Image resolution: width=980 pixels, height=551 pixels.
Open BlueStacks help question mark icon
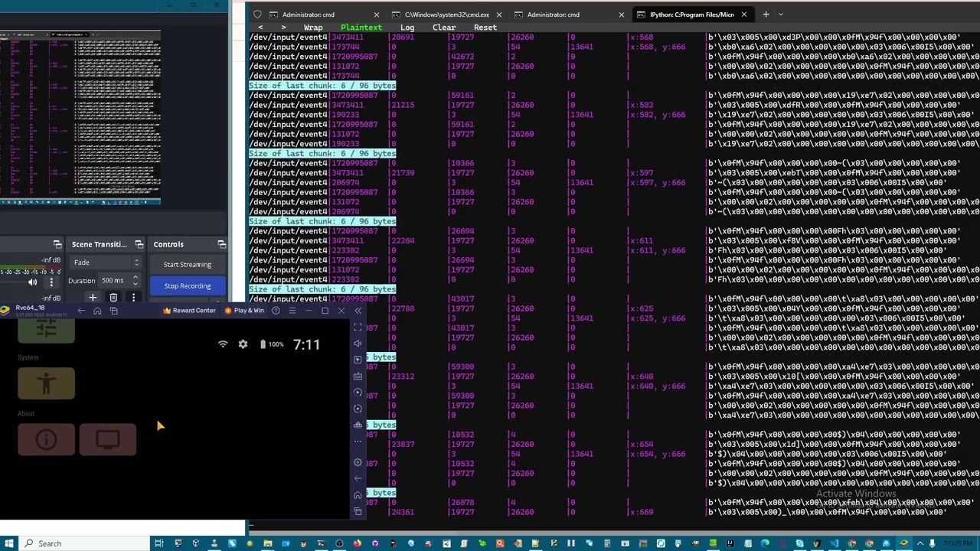click(x=276, y=311)
